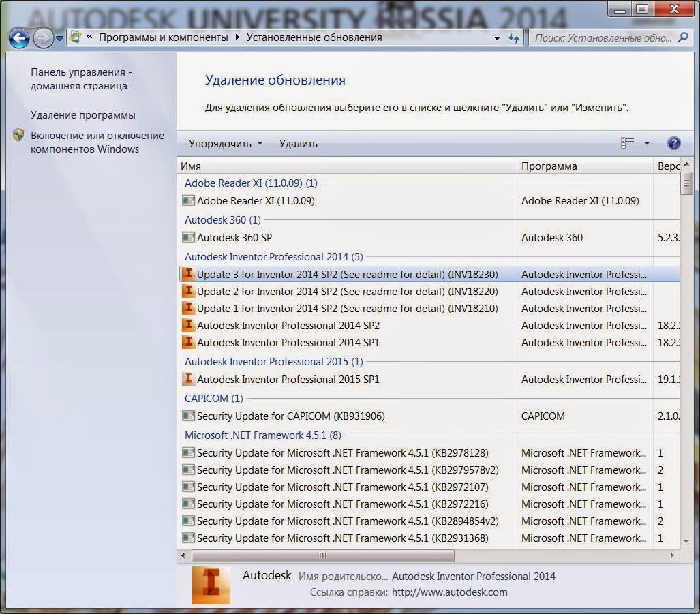Click Adobe Reader XI (11.0.09) Программа cell
700x614 pixels.
click(x=580, y=201)
